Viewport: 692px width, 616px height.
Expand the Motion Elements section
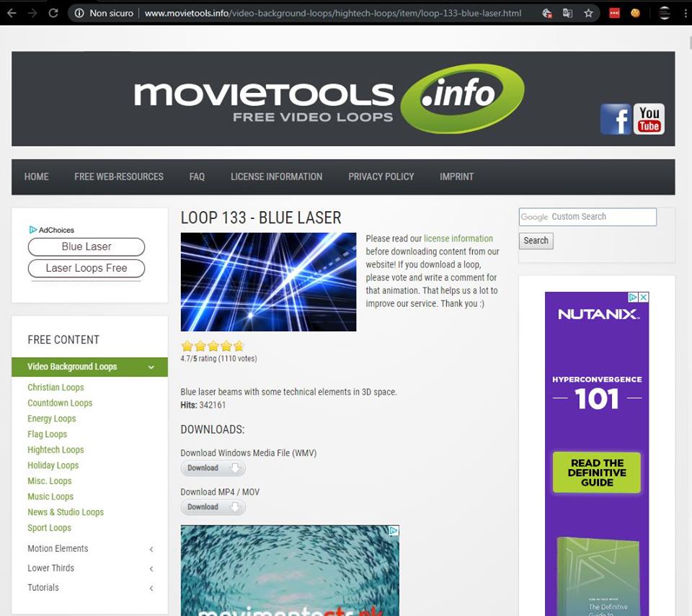click(151, 549)
